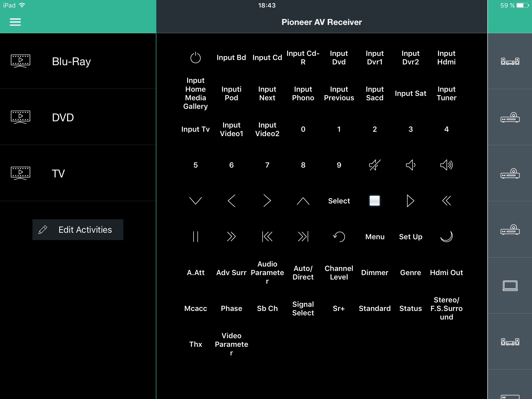Tap number 9 key

pyautogui.click(x=339, y=165)
